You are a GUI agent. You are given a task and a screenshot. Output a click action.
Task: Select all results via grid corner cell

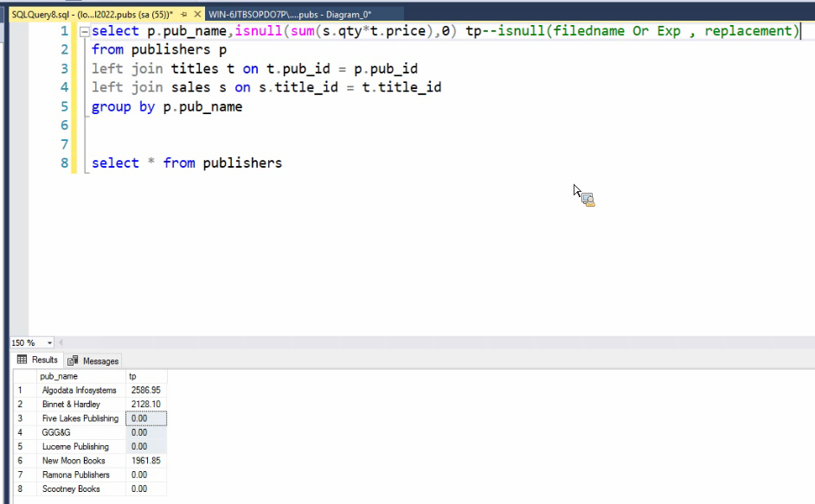pos(24,376)
